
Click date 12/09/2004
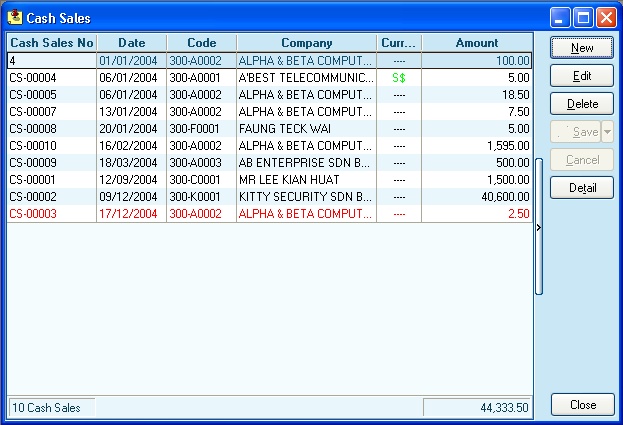tap(128, 180)
